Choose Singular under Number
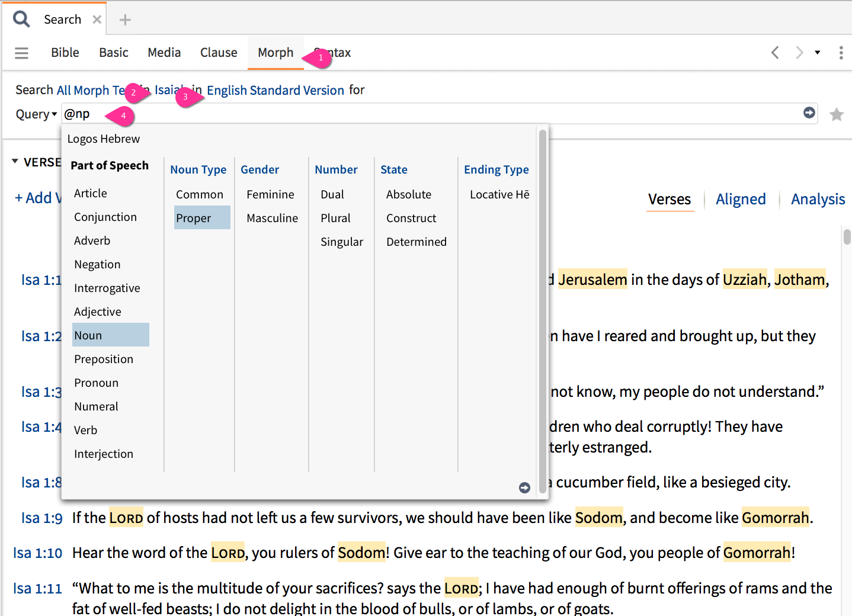Viewport: 852px width, 616px height. click(x=341, y=242)
